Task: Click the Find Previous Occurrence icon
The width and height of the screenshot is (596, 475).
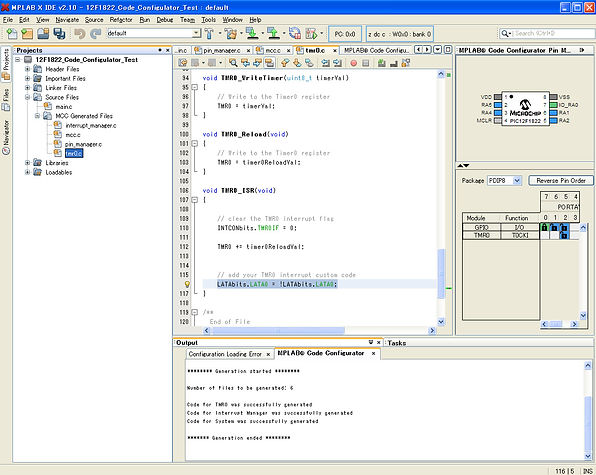Action: pyautogui.click(x=246, y=63)
